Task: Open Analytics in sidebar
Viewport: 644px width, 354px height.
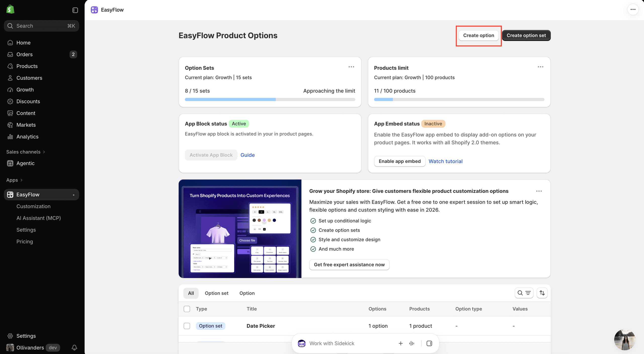Action: [42, 137]
